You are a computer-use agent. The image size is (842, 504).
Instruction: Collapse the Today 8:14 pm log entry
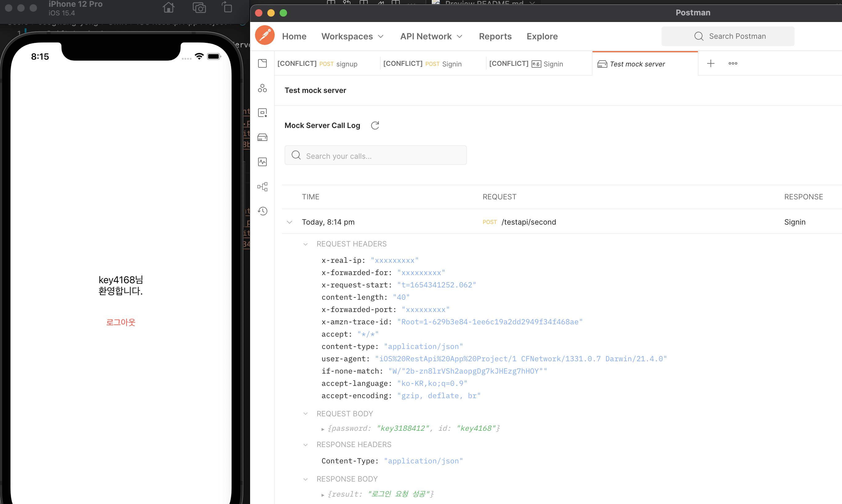[x=289, y=222]
